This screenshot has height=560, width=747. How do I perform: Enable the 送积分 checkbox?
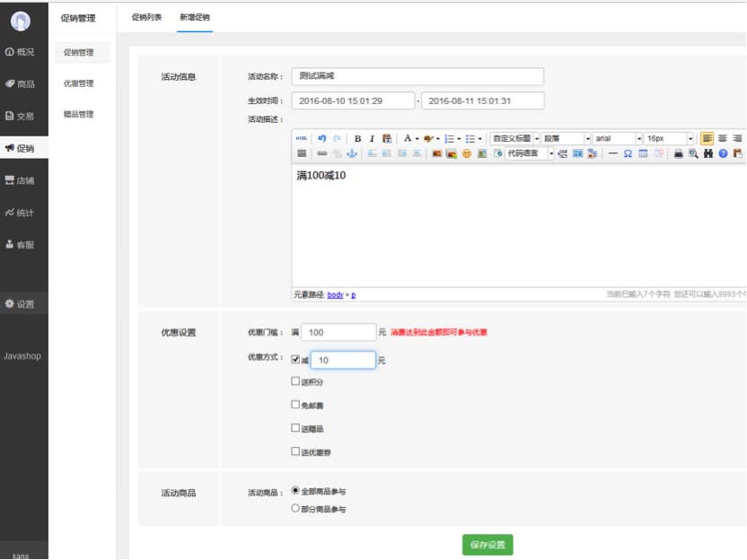click(296, 381)
